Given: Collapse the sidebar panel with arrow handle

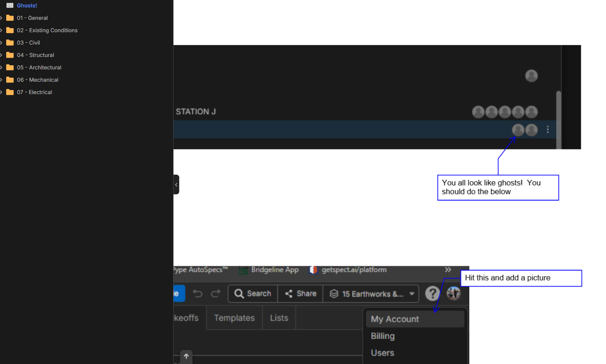Looking at the screenshot, I should point(176,184).
